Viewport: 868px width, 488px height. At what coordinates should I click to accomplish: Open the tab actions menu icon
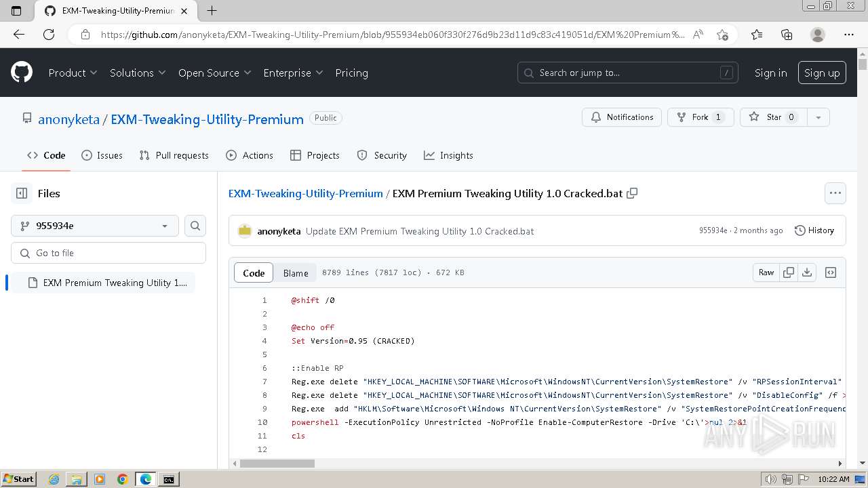coord(17,11)
